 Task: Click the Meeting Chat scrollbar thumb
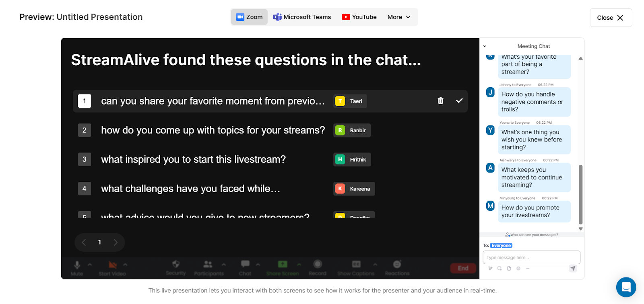click(x=580, y=194)
